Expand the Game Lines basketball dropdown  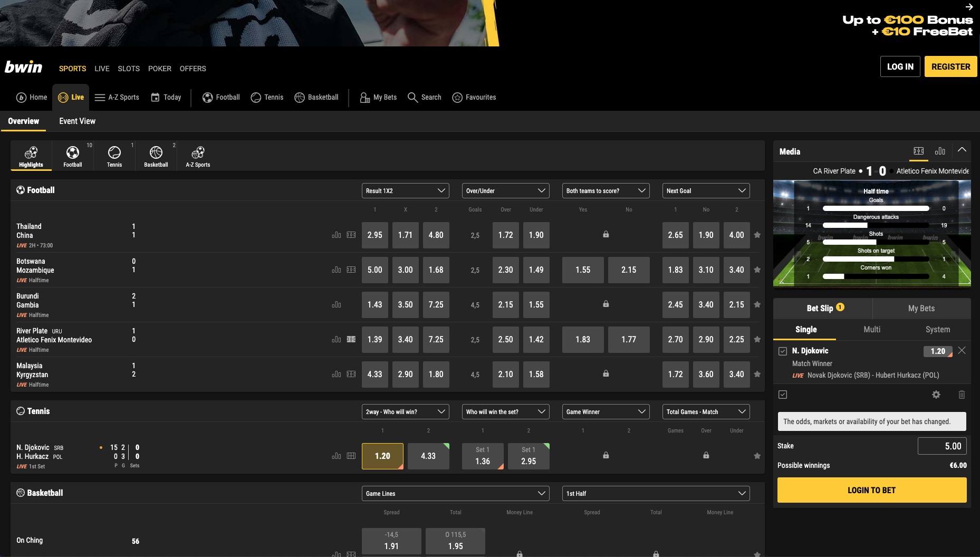(x=455, y=493)
